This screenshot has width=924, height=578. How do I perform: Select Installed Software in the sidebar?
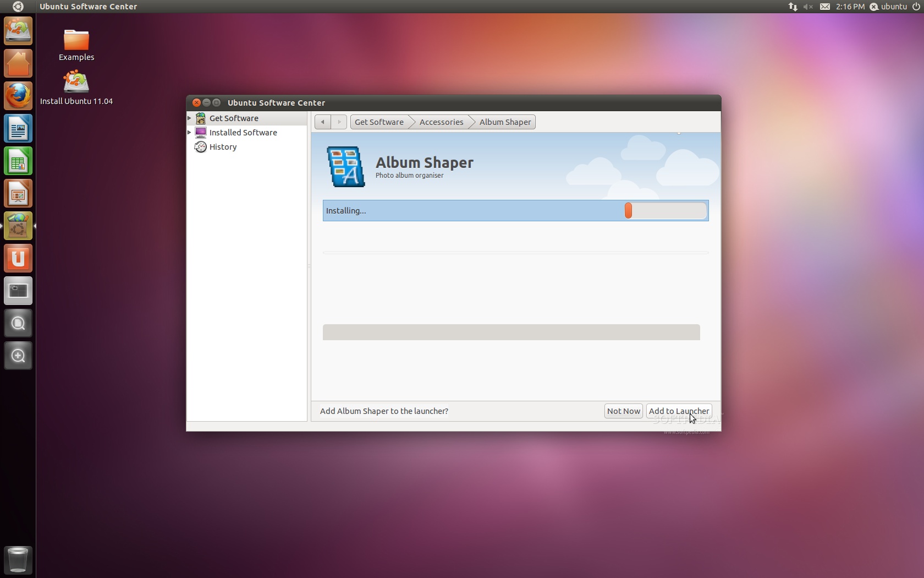coord(247,133)
